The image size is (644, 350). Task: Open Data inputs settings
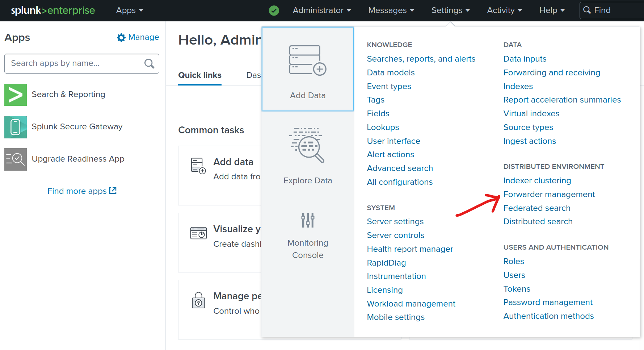(525, 59)
